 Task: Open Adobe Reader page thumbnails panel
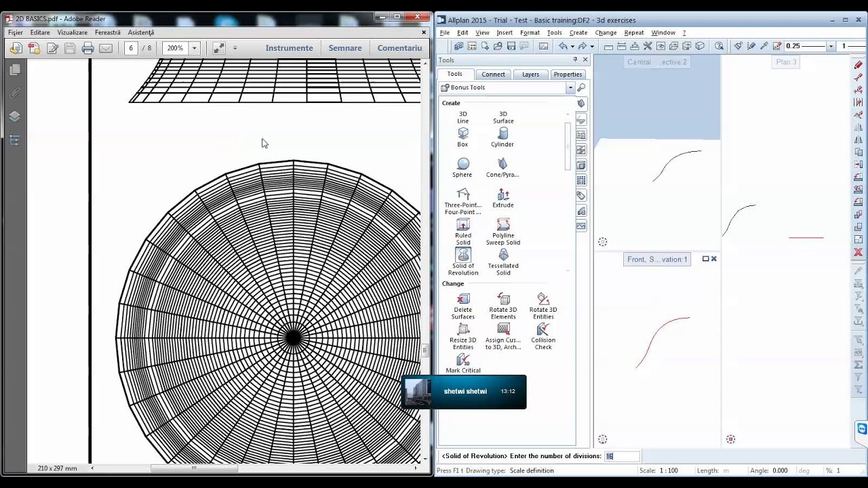(x=15, y=70)
